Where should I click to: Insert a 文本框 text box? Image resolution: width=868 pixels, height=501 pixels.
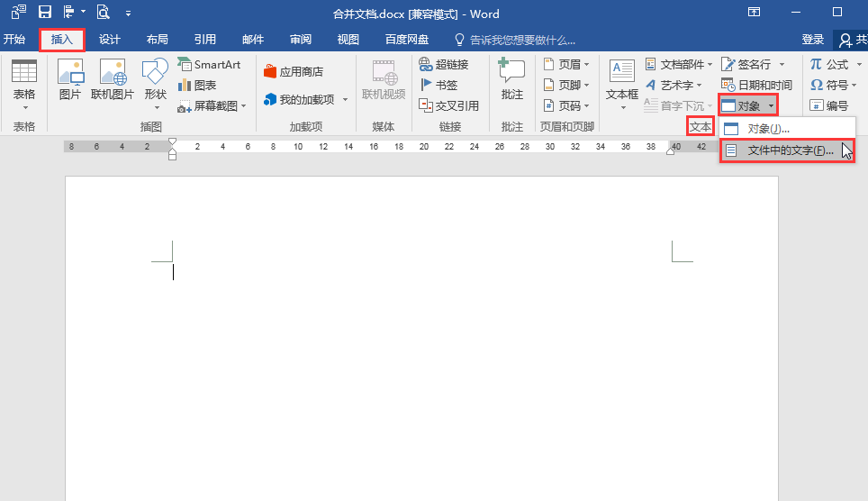(x=621, y=84)
